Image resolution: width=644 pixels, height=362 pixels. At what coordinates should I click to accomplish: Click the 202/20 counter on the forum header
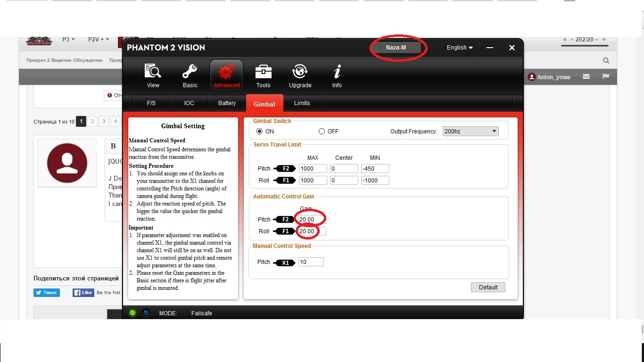click(x=584, y=40)
